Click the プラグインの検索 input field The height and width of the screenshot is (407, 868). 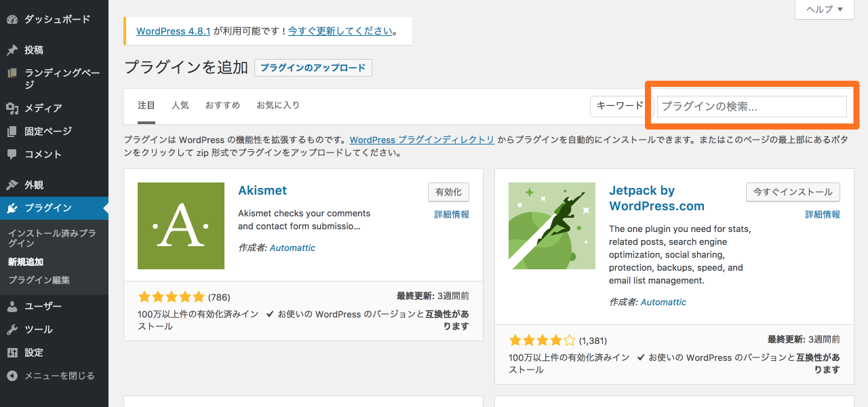pos(751,106)
